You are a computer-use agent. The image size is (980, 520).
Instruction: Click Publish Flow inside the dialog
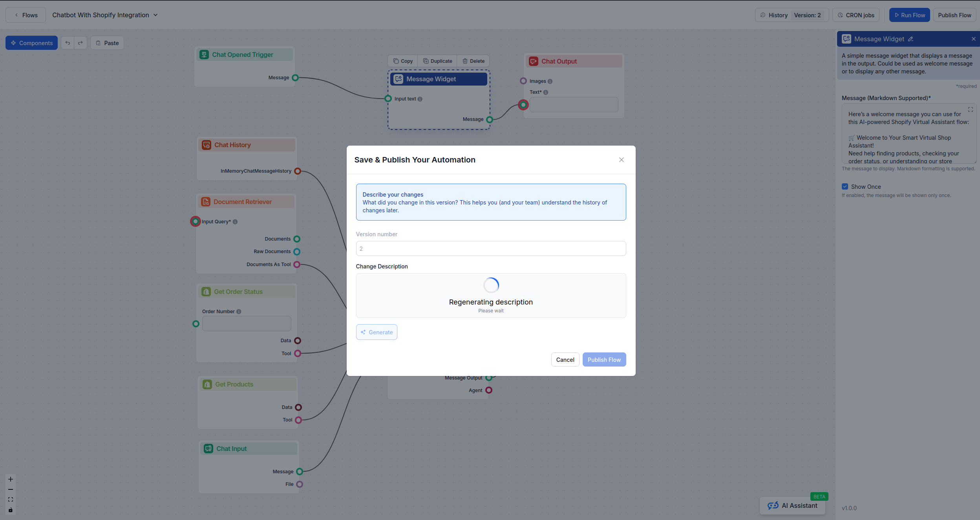tap(604, 359)
